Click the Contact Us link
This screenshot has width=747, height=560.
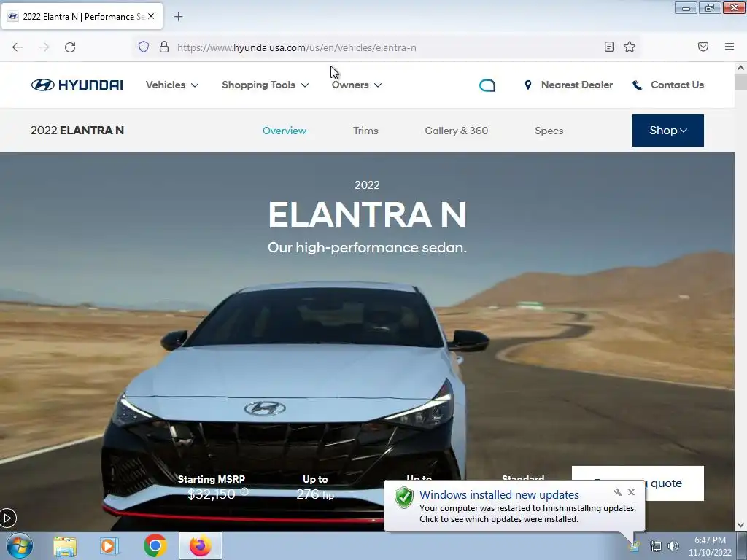pos(677,85)
